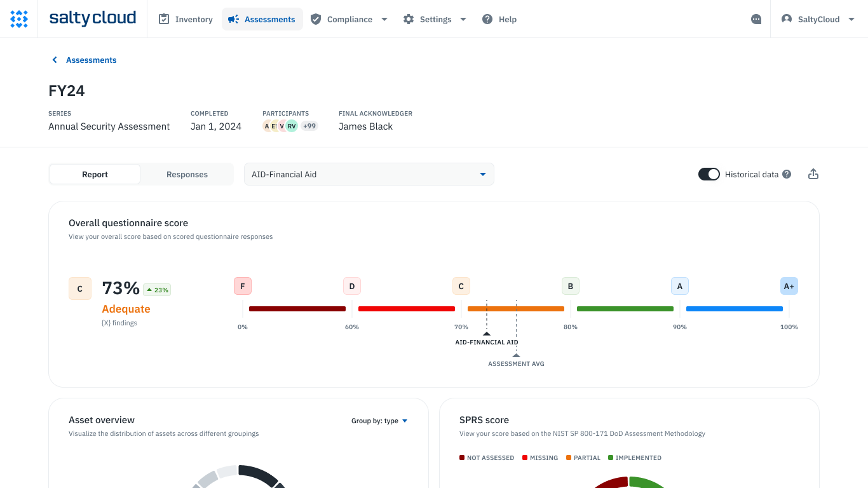Click the RV participant avatar

tap(292, 126)
